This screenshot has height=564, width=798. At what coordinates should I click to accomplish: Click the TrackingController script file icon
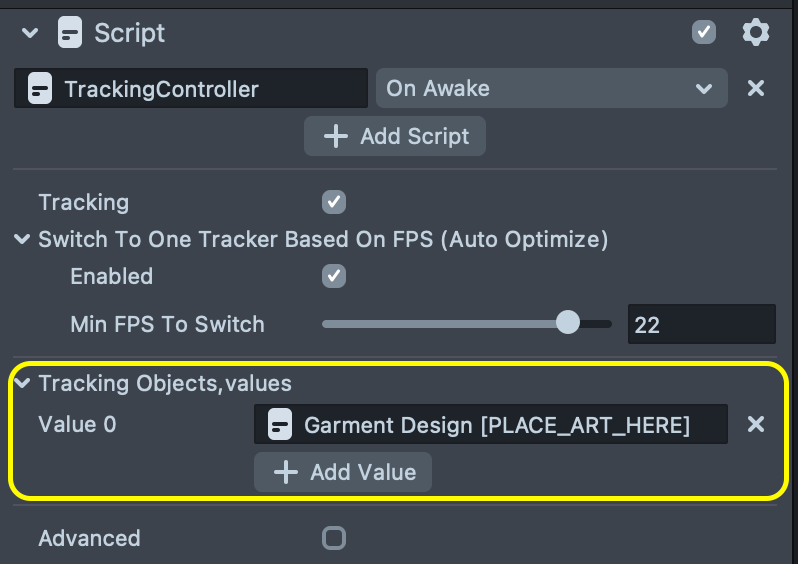[x=40, y=89]
